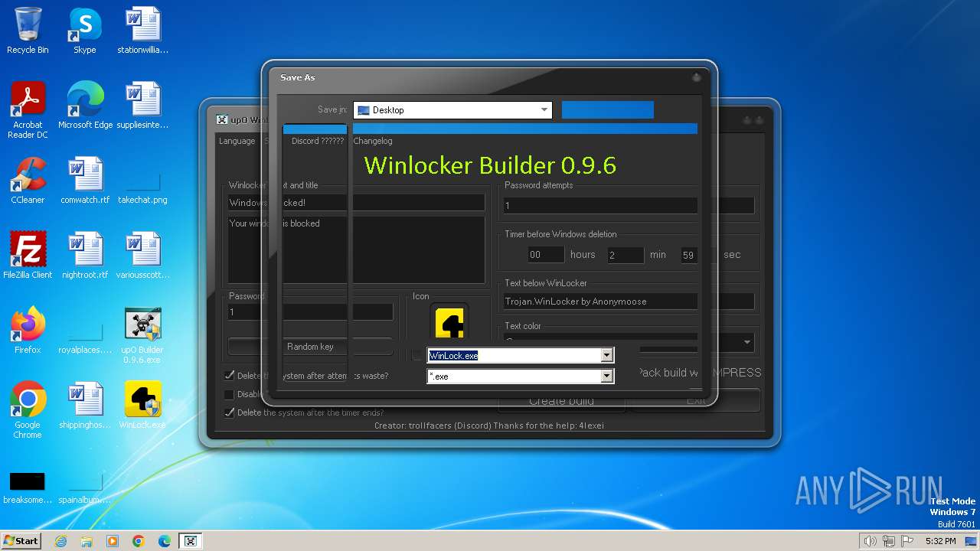
Task: Select WinLock.exe on the desktop
Action: (x=142, y=406)
